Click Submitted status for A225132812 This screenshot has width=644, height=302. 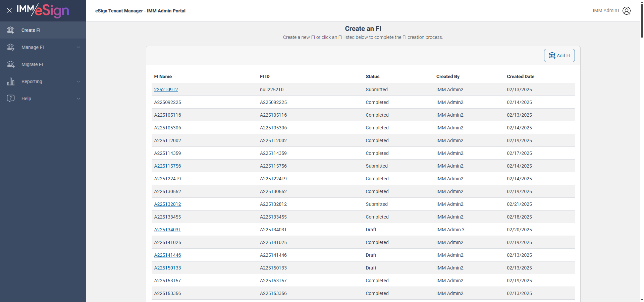point(377,204)
